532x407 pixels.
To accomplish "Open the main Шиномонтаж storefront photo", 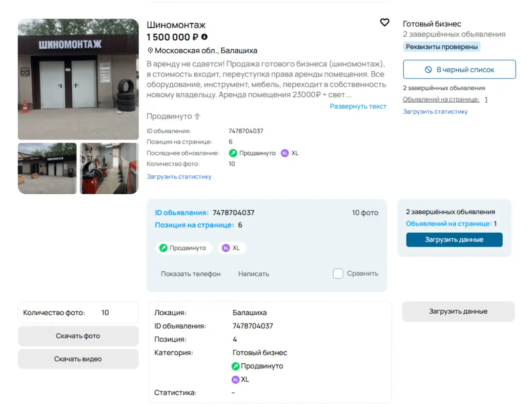I will tap(78, 79).
